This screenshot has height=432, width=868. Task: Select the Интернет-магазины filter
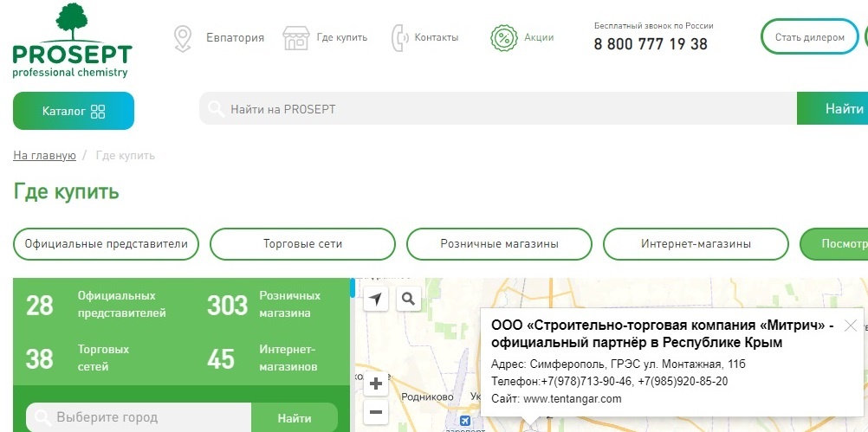click(x=696, y=244)
